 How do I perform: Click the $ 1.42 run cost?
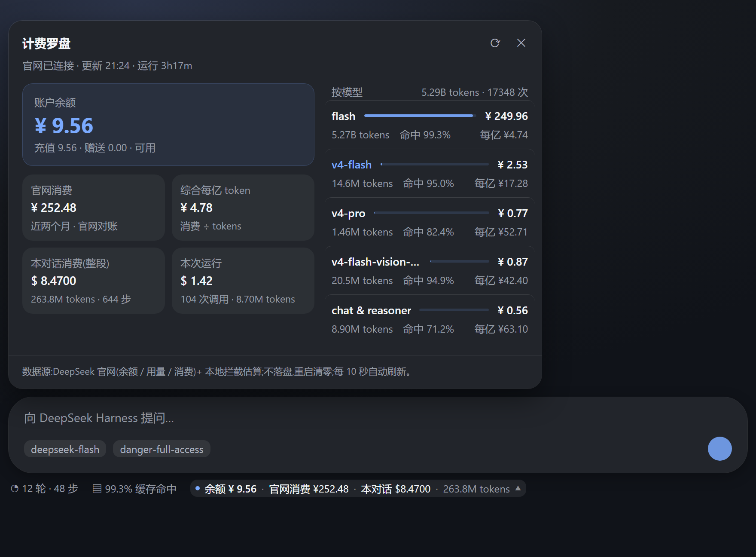pyautogui.click(x=196, y=281)
